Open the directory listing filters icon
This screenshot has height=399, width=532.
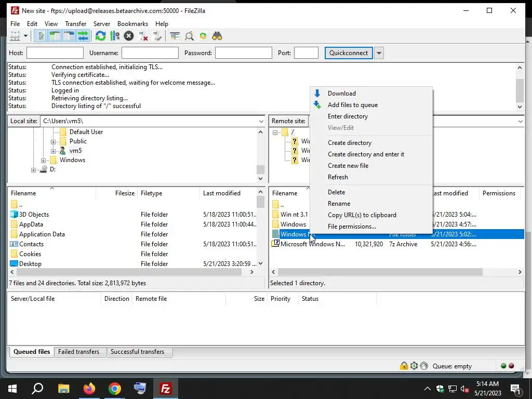(175, 36)
